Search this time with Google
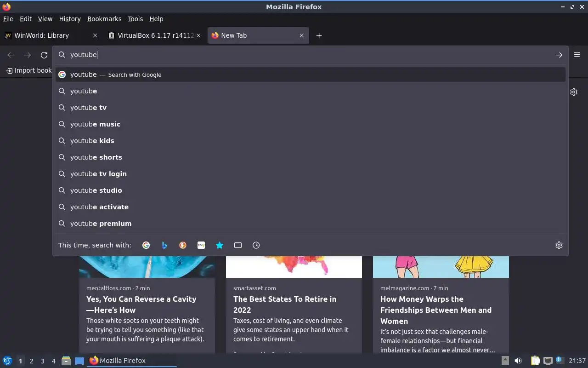Image resolution: width=588 pixels, height=368 pixels. (x=146, y=245)
